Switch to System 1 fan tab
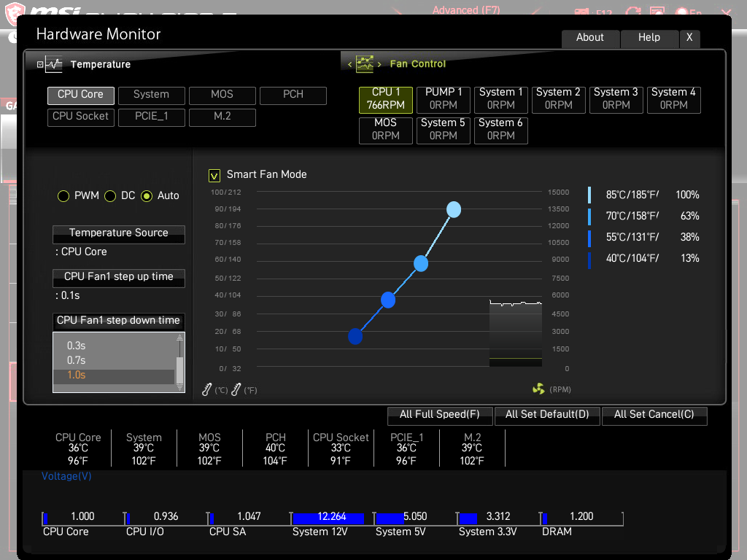This screenshot has width=747, height=560. tap(501, 99)
